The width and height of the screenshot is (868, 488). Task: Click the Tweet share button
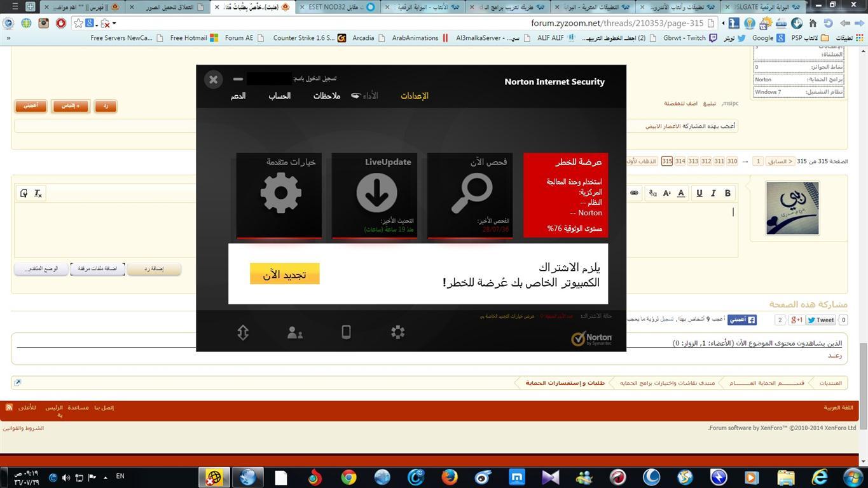[x=821, y=320]
